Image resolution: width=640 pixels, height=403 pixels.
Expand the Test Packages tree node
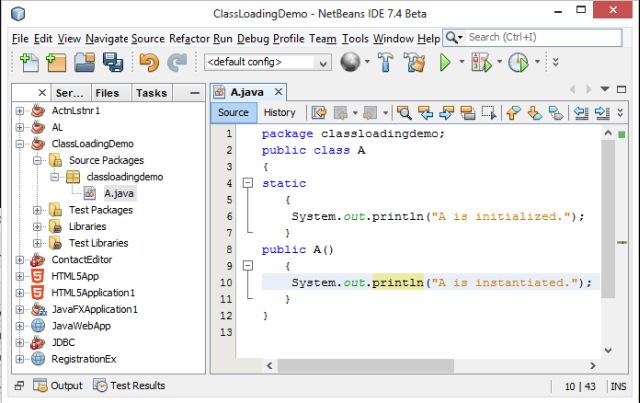(x=38, y=210)
